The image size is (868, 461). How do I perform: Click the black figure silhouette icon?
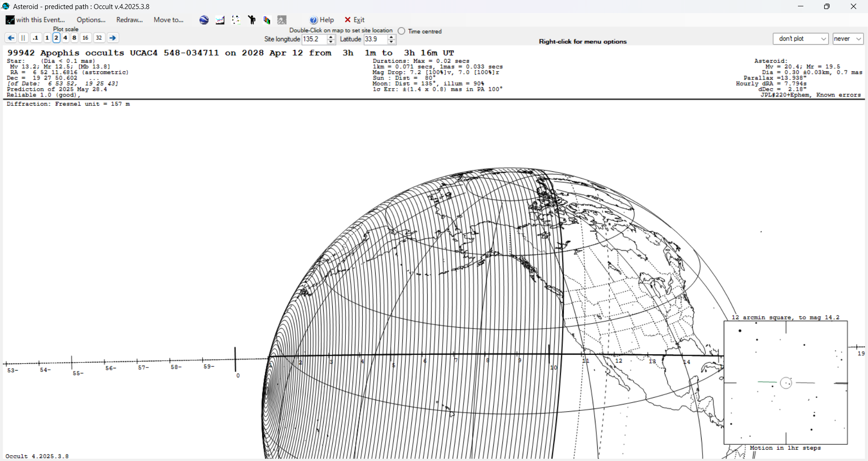pyautogui.click(x=252, y=20)
